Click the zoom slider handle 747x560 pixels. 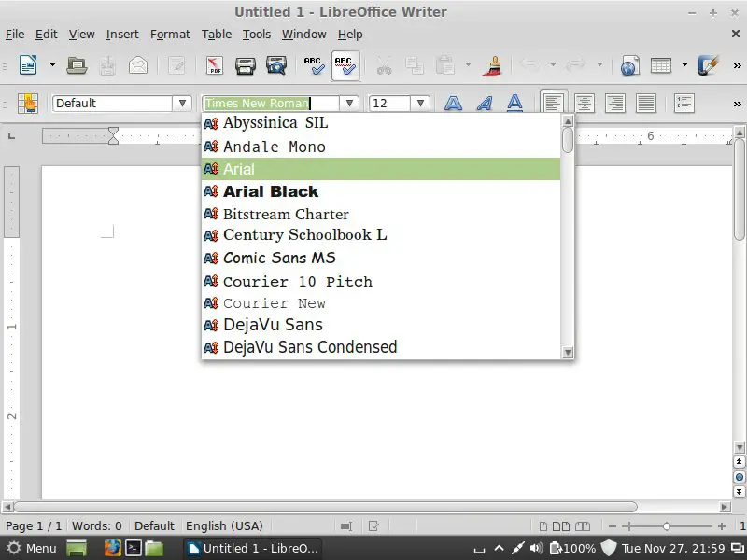pyautogui.click(x=666, y=526)
